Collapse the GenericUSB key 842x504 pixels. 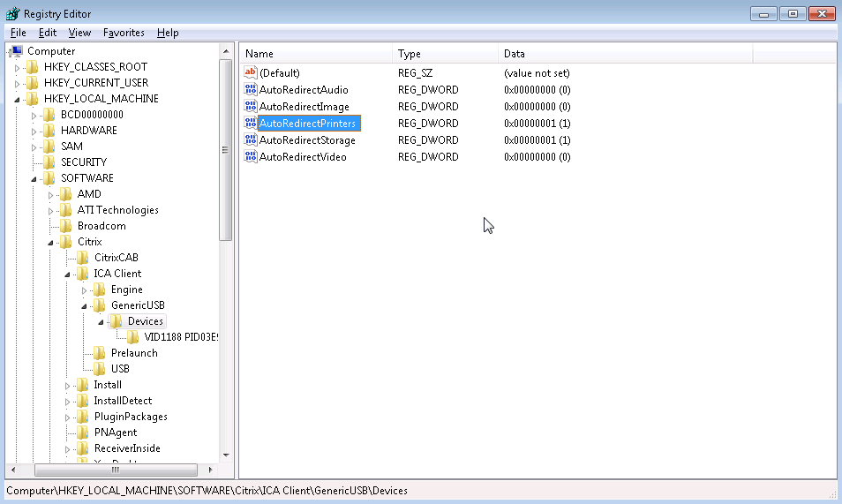coord(84,306)
